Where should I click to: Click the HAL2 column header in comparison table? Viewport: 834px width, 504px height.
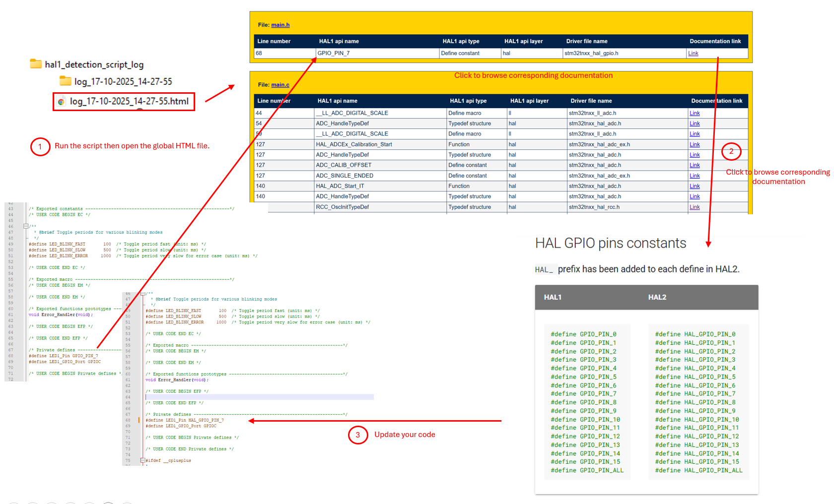coord(657,297)
